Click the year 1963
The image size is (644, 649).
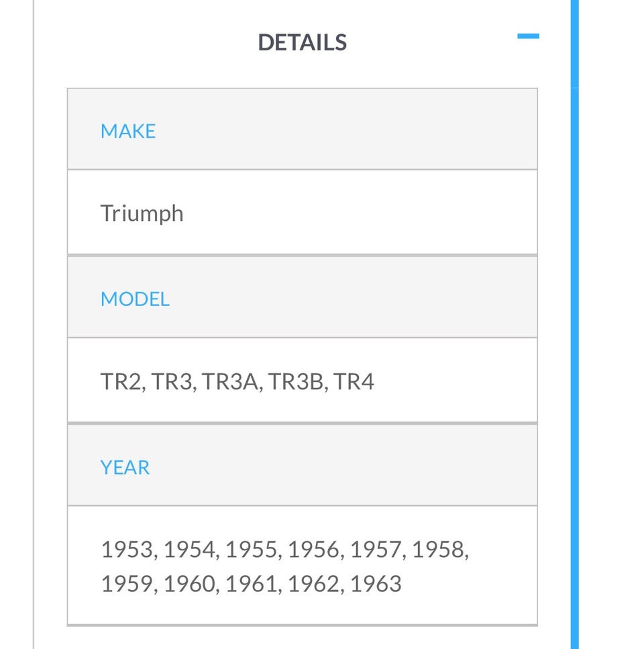375,584
